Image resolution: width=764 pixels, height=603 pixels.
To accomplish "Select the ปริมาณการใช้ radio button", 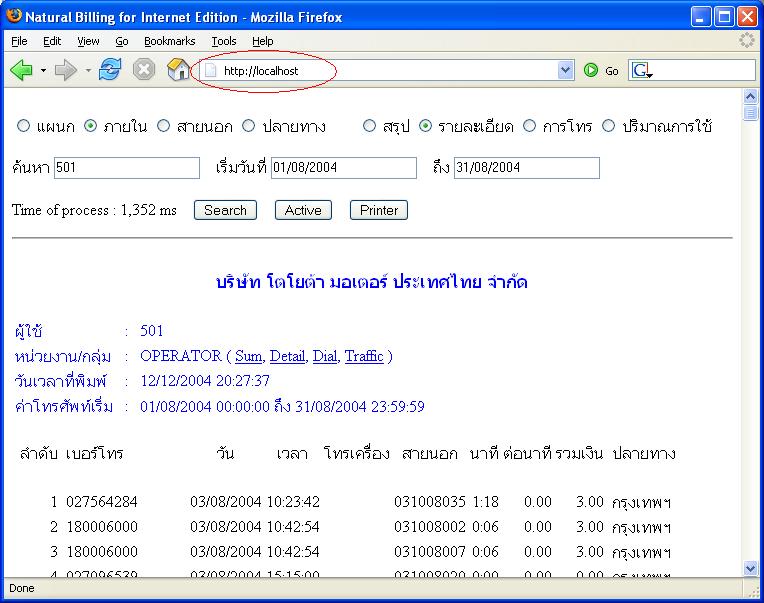I will (x=608, y=126).
